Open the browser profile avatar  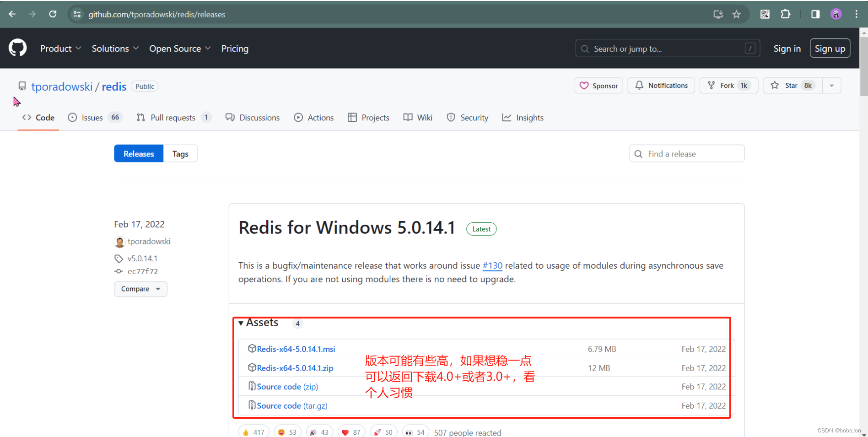836,14
